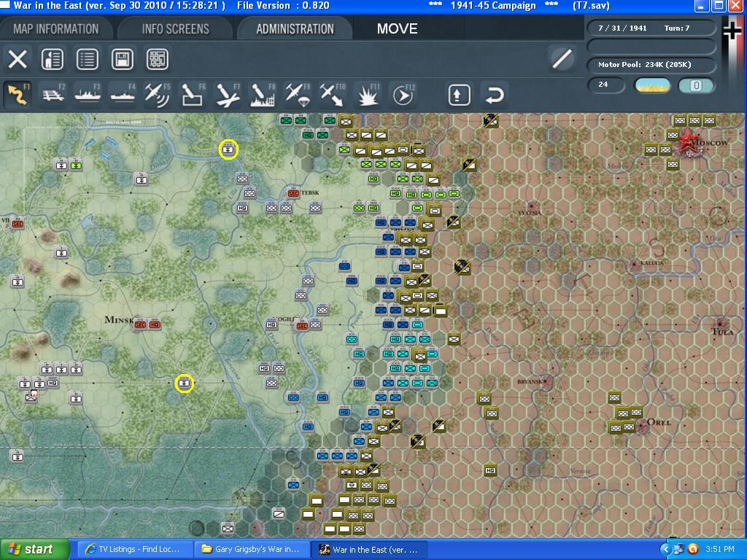Select the F2 rail movement icon
Screen dimensions: 747x560
tap(53, 94)
